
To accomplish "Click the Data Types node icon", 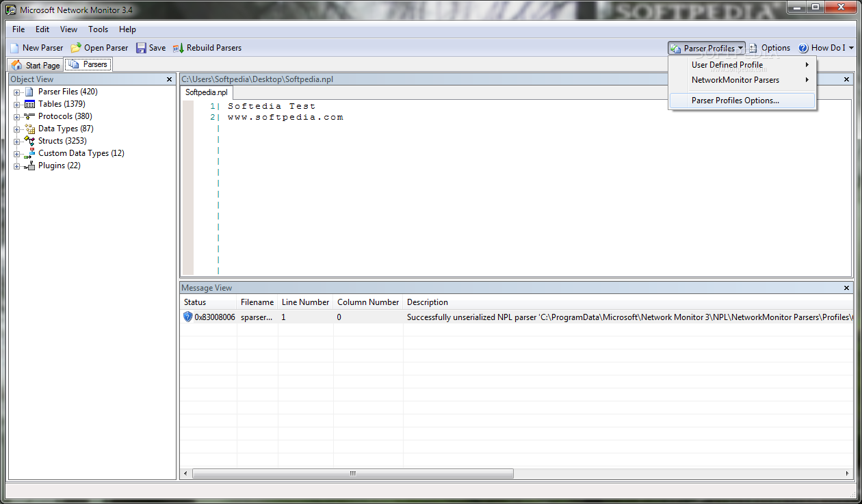I will [29, 129].
